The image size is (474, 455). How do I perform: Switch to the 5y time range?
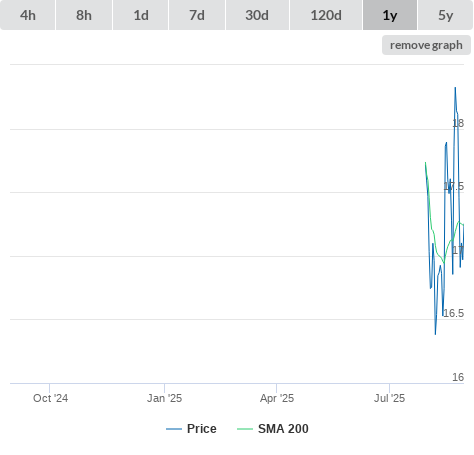pyautogui.click(x=445, y=15)
